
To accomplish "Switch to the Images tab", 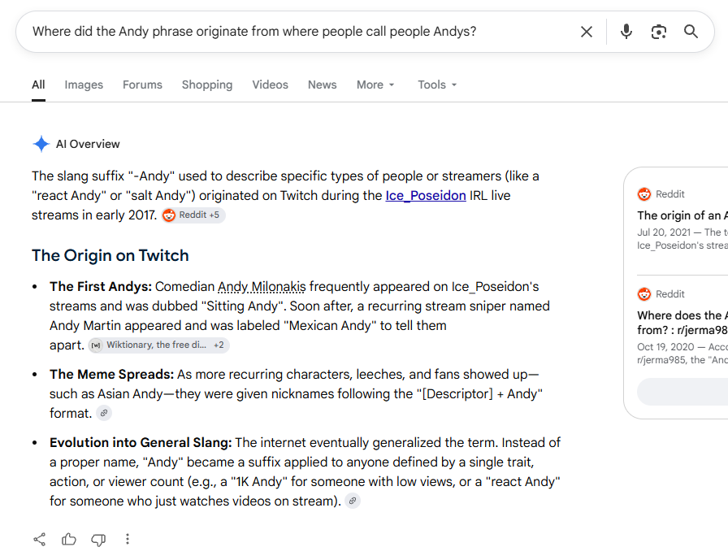I will click(x=84, y=85).
